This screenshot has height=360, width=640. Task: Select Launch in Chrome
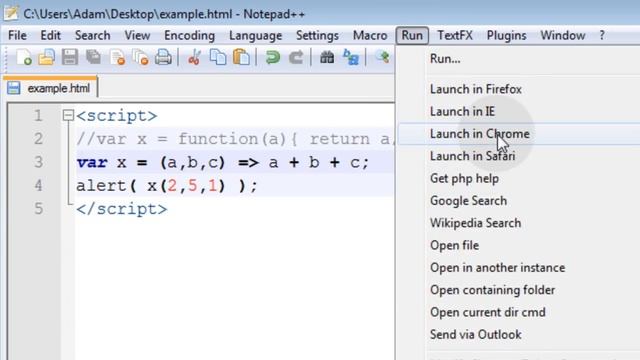pos(519,134)
